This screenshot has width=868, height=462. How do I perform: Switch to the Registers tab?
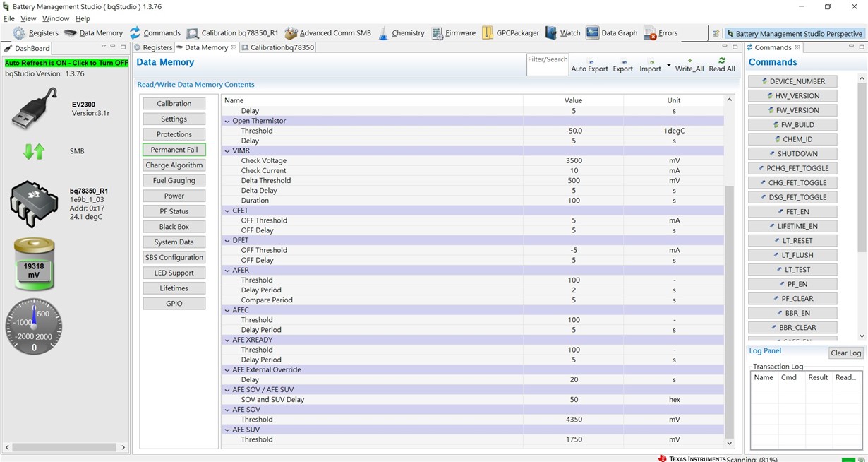[153, 47]
